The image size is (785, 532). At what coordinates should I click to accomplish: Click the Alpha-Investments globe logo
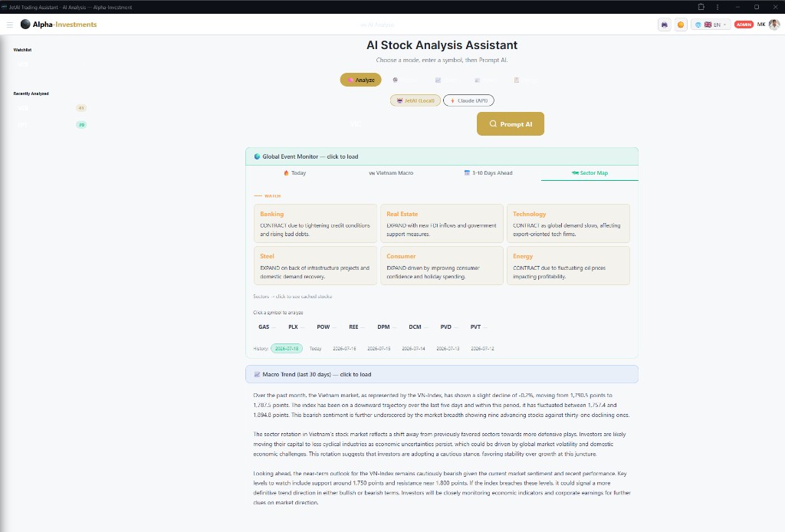click(25, 24)
